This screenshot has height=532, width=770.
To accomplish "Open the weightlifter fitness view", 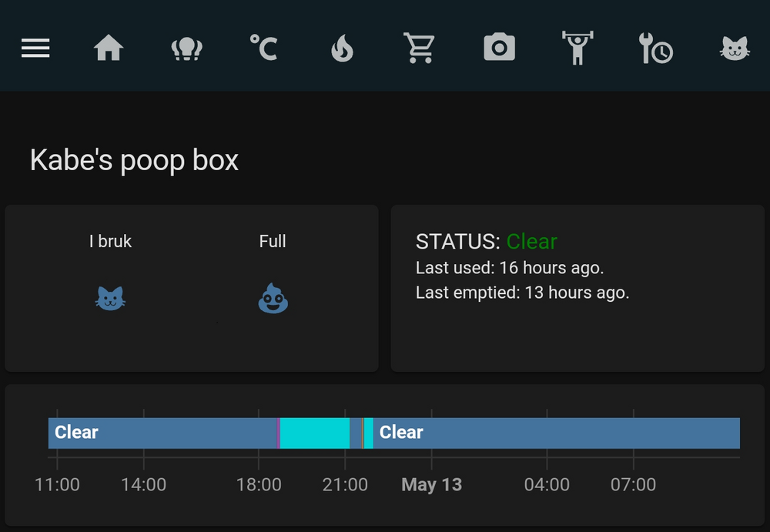I will pos(577,48).
